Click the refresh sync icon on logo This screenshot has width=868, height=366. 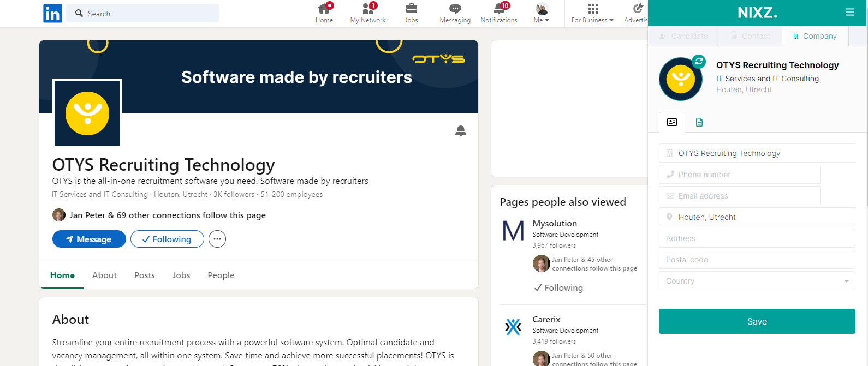pos(699,62)
